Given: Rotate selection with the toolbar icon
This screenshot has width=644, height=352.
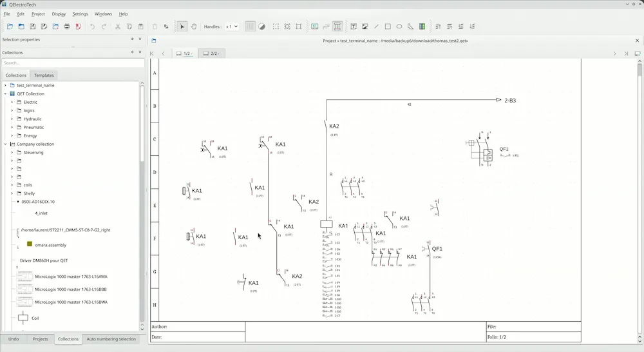Looking at the screenshot, I should click(166, 26).
